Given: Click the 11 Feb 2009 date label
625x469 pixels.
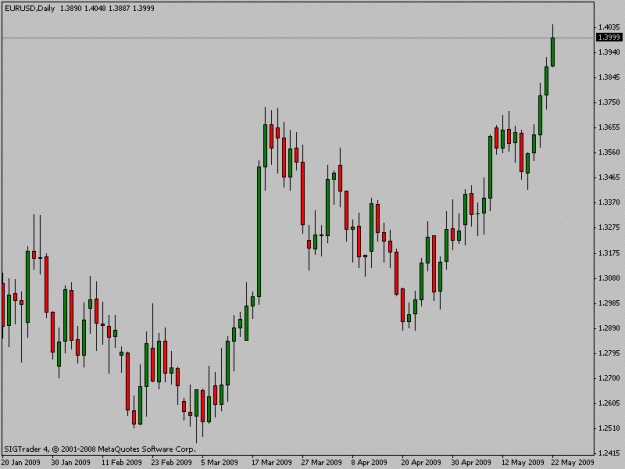Looking at the screenshot, I should pyautogui.click(x=122, y=463).
